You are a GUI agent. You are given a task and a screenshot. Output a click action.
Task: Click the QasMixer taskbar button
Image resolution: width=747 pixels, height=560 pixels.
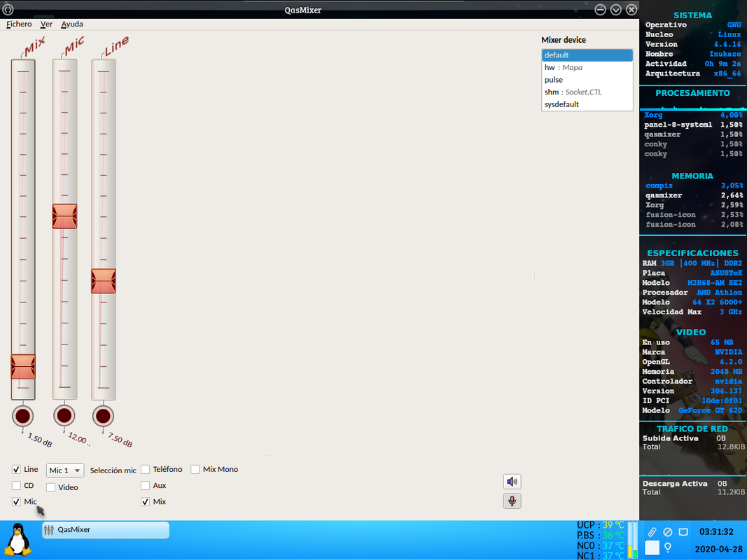(x=106, y=530)
